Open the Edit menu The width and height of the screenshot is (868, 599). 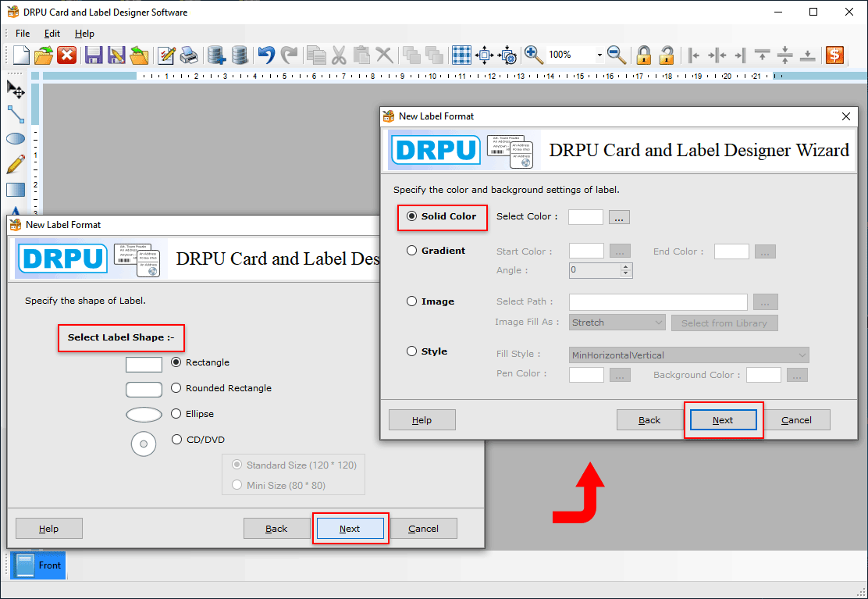click(x=52, y=34)
